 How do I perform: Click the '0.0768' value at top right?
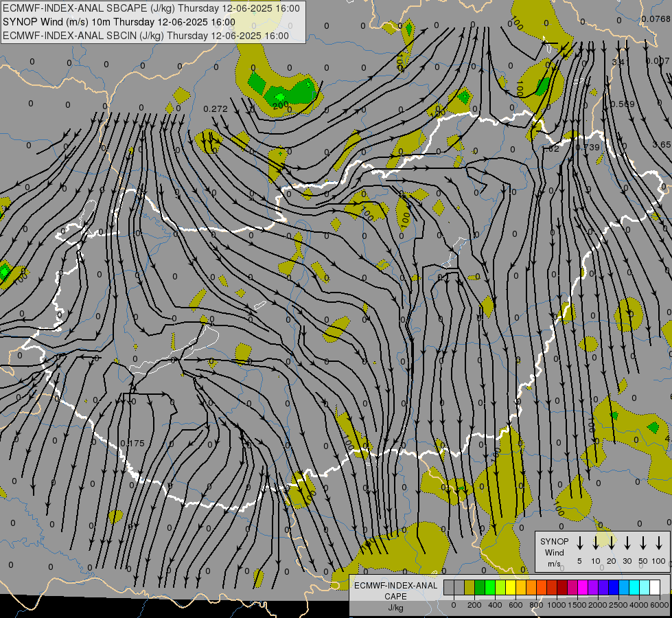coord(656,19)
